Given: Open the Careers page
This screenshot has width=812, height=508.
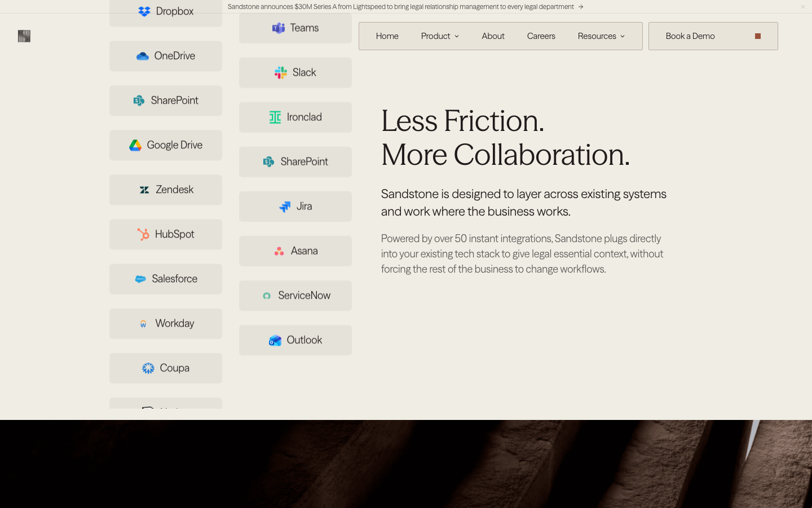Looking at the screenshot, I should [x=541, y=36].
